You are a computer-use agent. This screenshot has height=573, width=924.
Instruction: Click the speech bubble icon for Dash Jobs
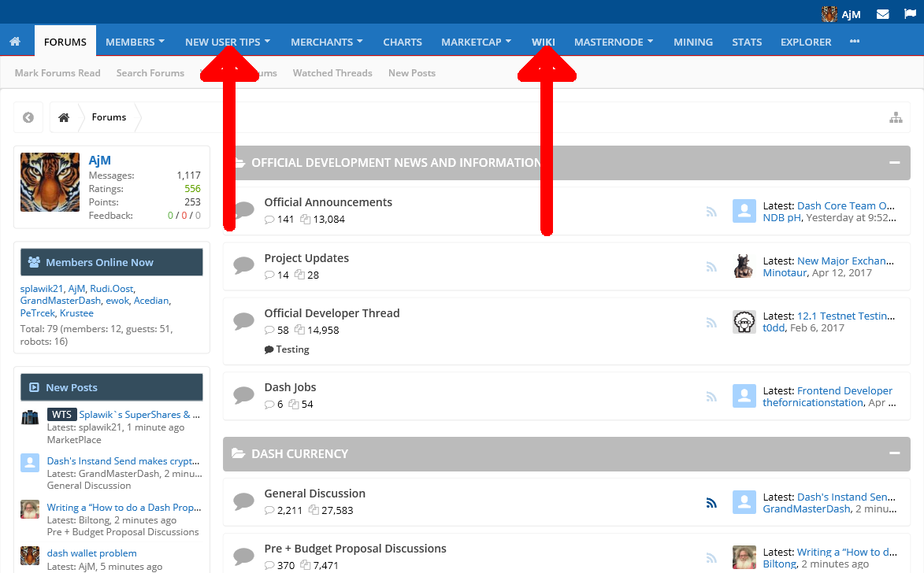pyautogui.click(x=243, y=394)
